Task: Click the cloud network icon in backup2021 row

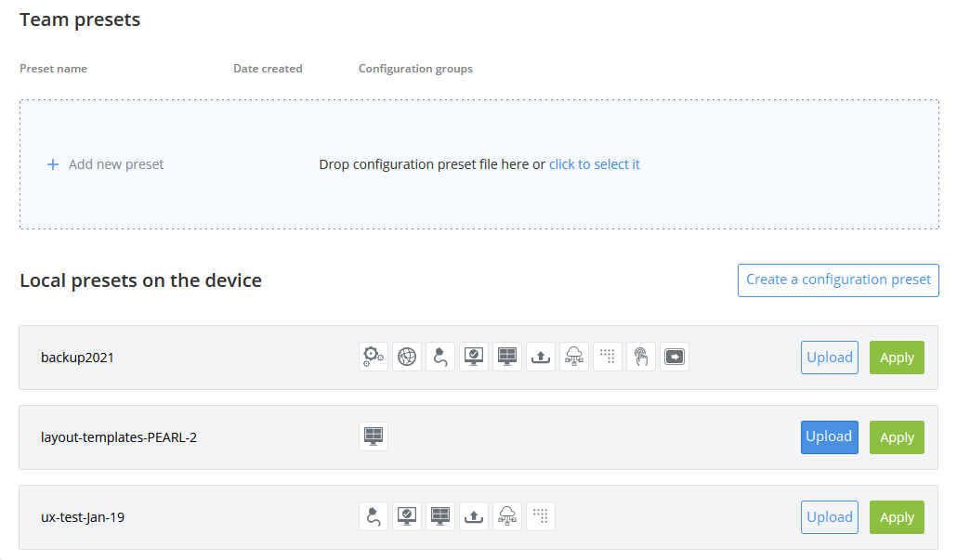Action: [x=574, y=357]
